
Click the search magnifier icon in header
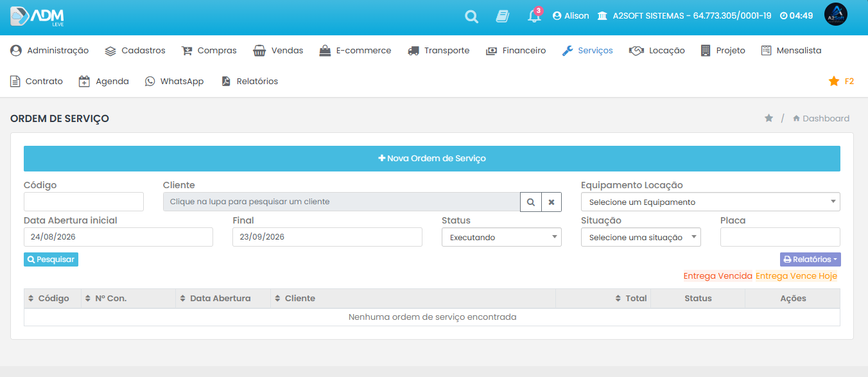[x=472, y=17]
